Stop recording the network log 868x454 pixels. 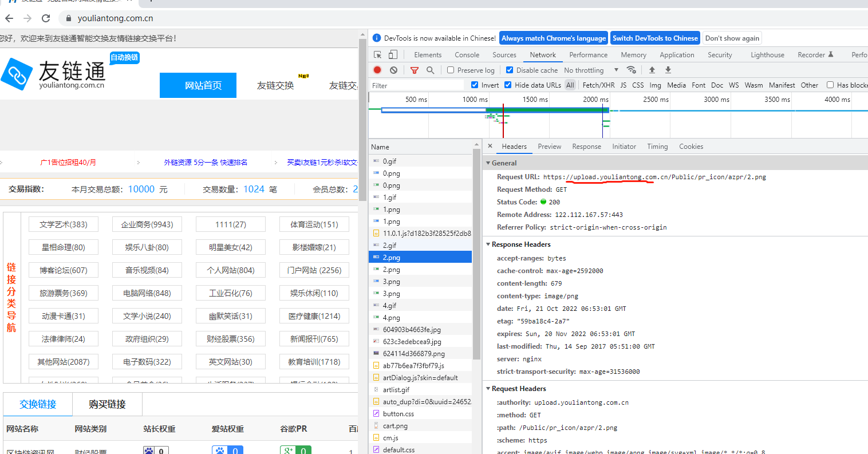tap(377, 70)
